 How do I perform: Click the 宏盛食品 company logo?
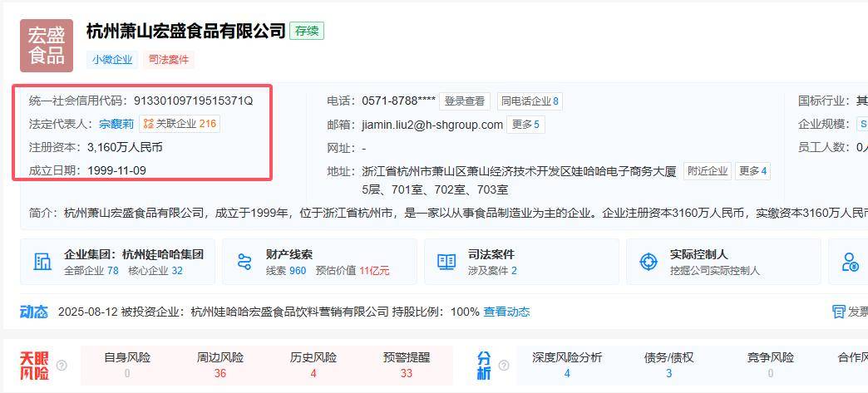click(x=47, y=46)
